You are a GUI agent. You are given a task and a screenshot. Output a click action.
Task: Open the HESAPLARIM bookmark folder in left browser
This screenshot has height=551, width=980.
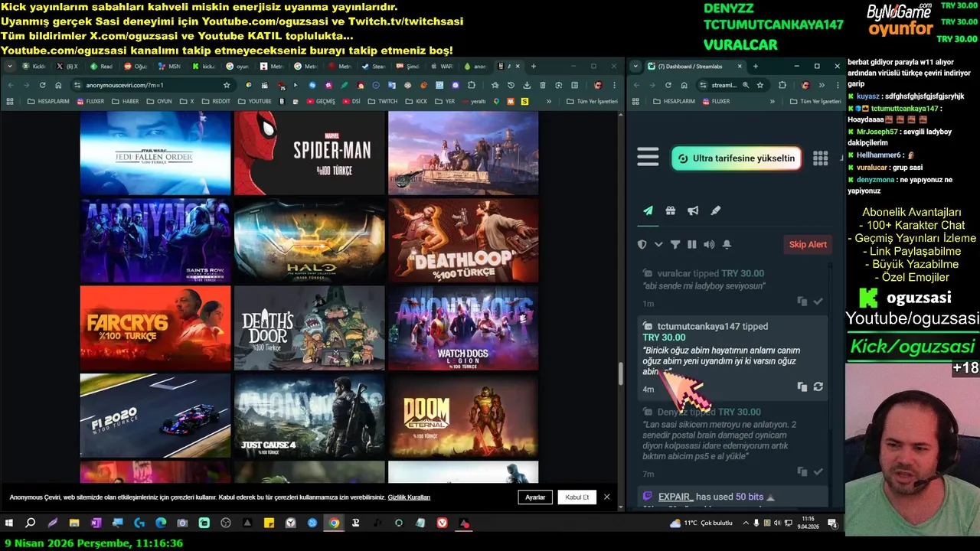[x=49, y=101]
